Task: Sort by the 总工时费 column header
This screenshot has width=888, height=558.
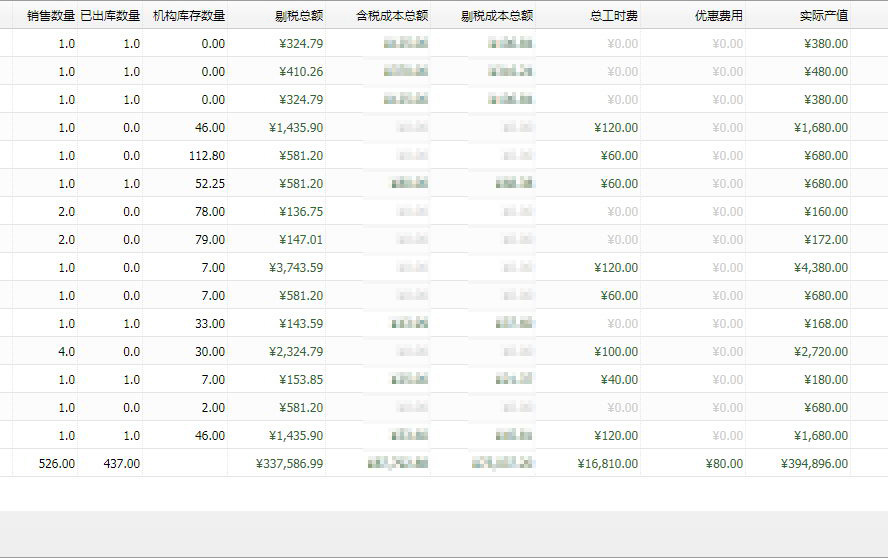Action: pyautogui.click(x=614, y=16)
